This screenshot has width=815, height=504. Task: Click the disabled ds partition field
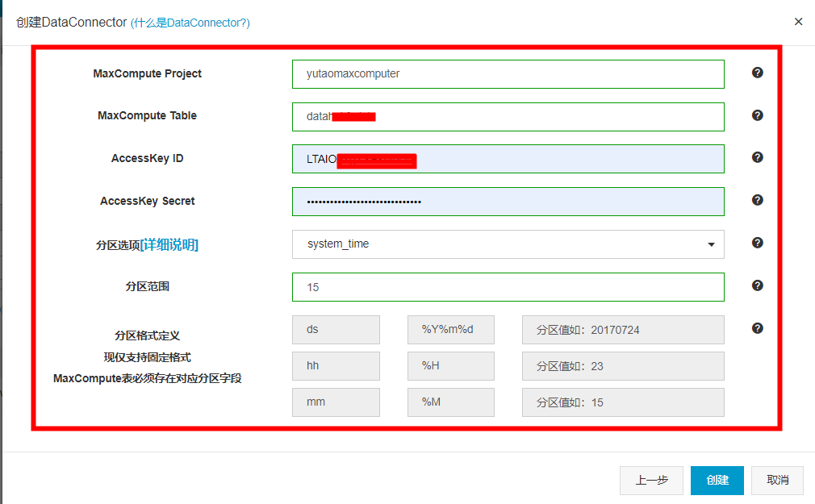point(336,330)
